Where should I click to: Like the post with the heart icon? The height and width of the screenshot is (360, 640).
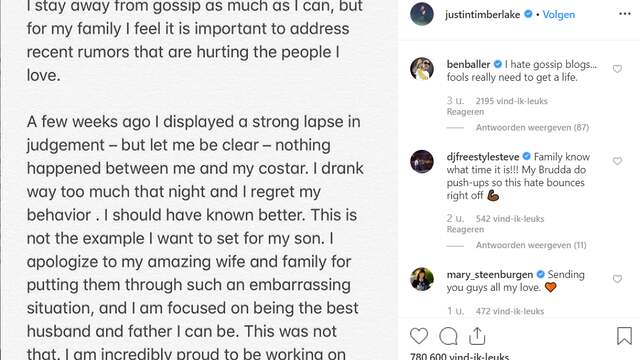419,336
